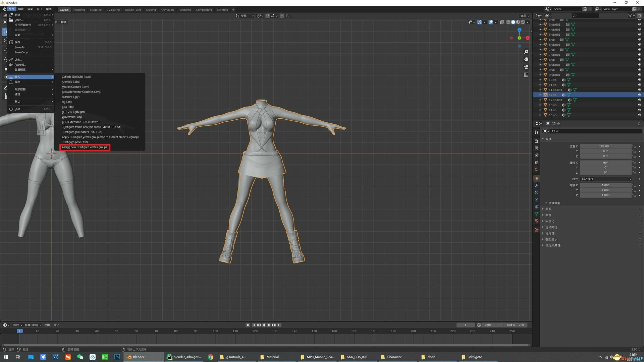Toggle show gizmo button
The width and height of the screenshot is (644, 362).
[x=480, y=22]
